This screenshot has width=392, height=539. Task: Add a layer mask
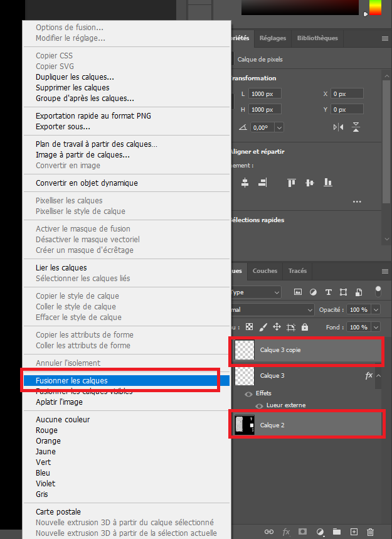[302, 531]
